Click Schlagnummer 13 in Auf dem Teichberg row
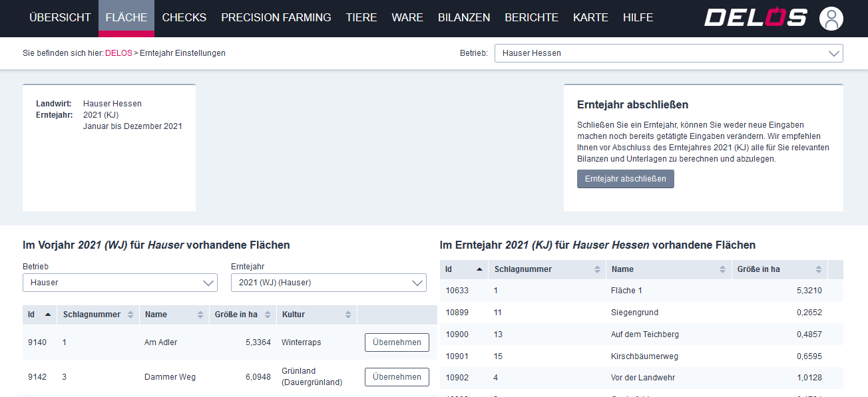The height and width of the screenshot is (397, 868). click(x=498, y=334)
